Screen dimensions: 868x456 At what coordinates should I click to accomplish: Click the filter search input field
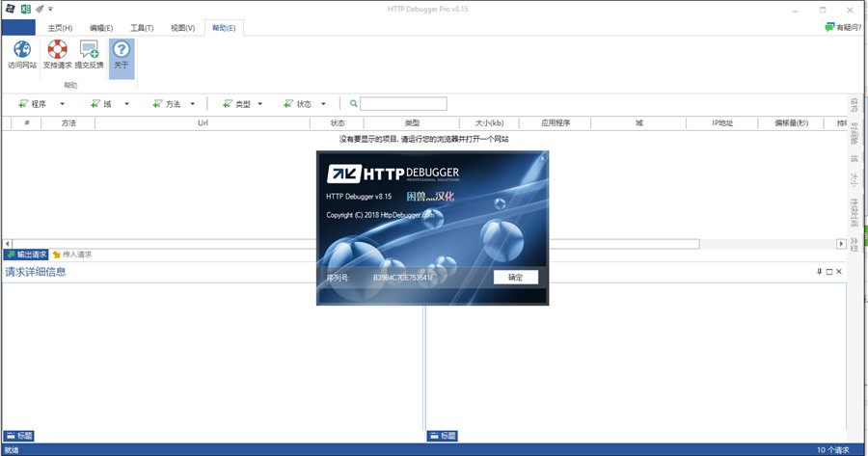[x=403, y=104]
